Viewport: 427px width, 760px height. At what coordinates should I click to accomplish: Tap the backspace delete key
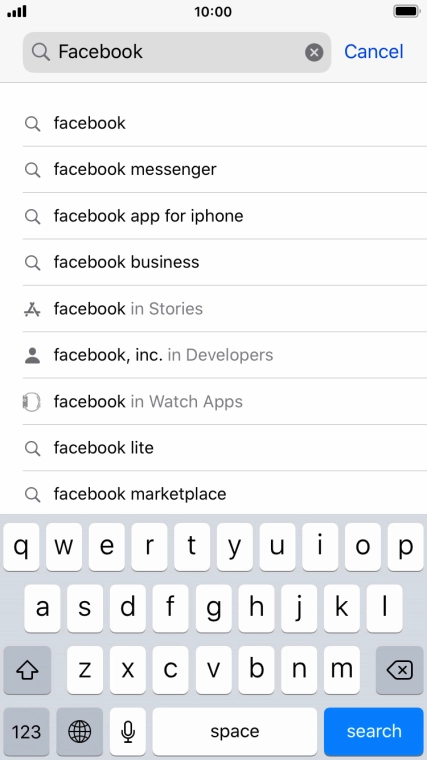(x=399, y=670)
